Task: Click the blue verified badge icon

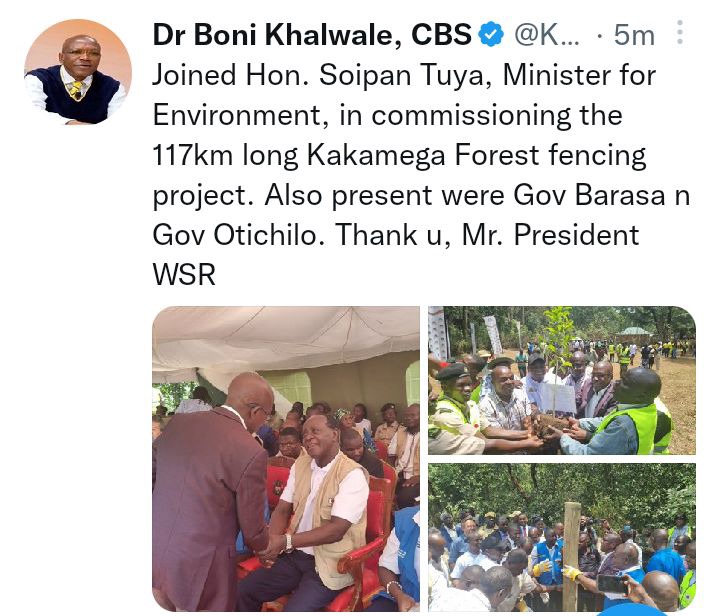Action: 491,34
